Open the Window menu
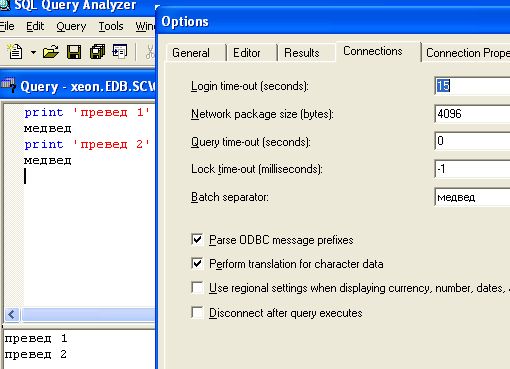The height and width of the screenshot is (369, 510). pos(145,26)
